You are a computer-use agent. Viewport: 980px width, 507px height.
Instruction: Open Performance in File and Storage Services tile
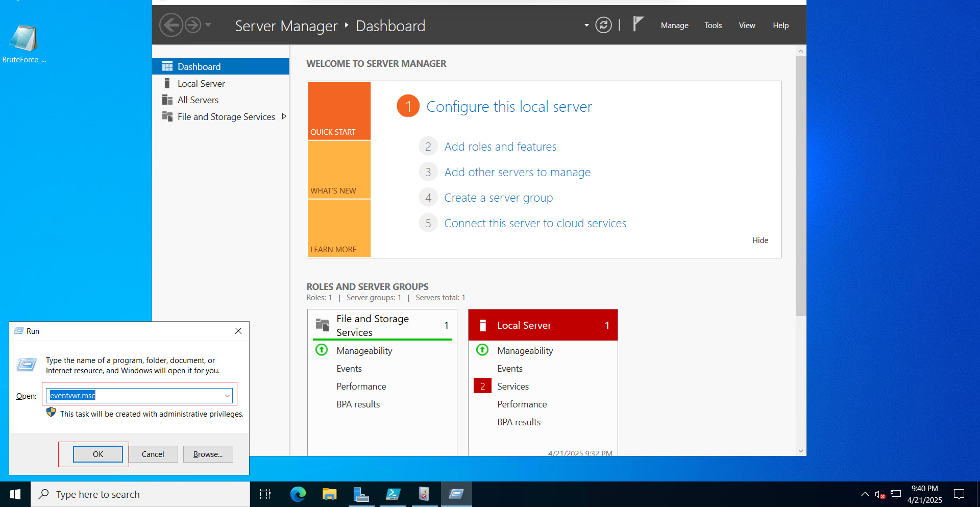click(x=361, y=387)
